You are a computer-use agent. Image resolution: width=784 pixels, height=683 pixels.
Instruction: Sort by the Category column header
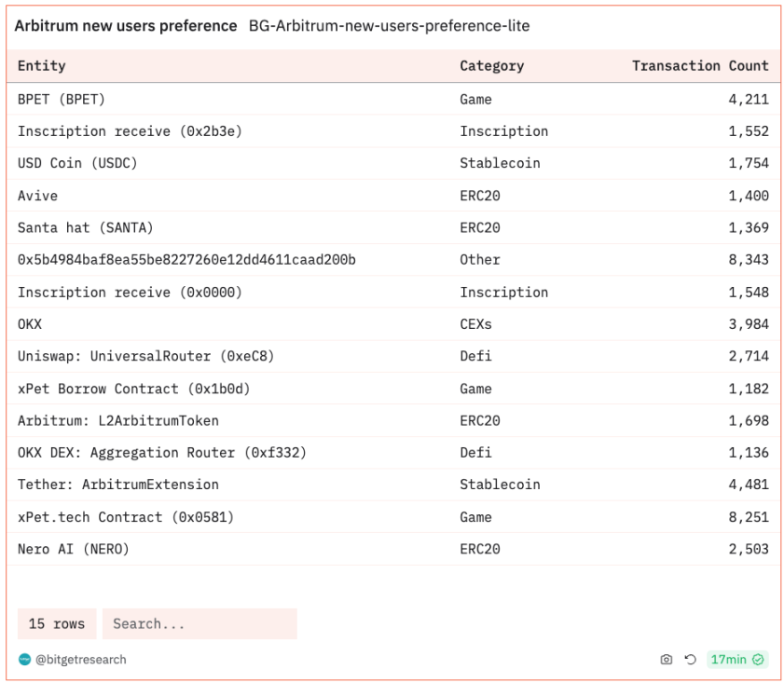pyautogui.click(x=491, y=66)
